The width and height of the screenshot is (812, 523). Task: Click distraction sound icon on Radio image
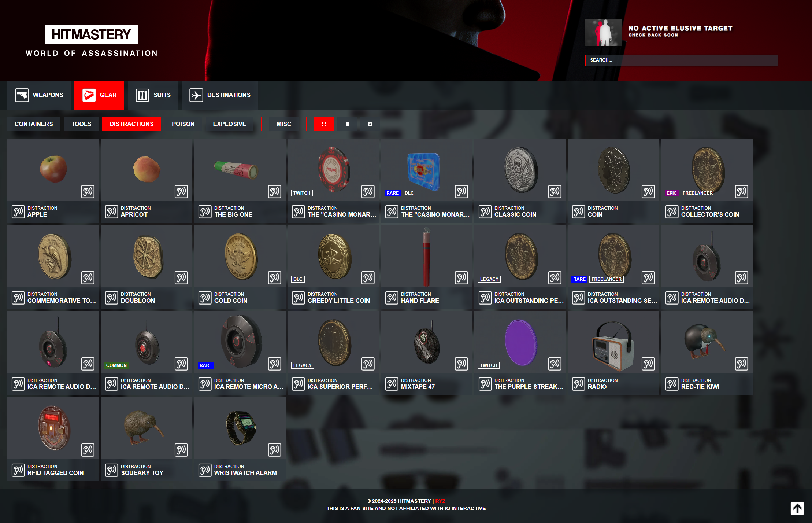(648, 364)
